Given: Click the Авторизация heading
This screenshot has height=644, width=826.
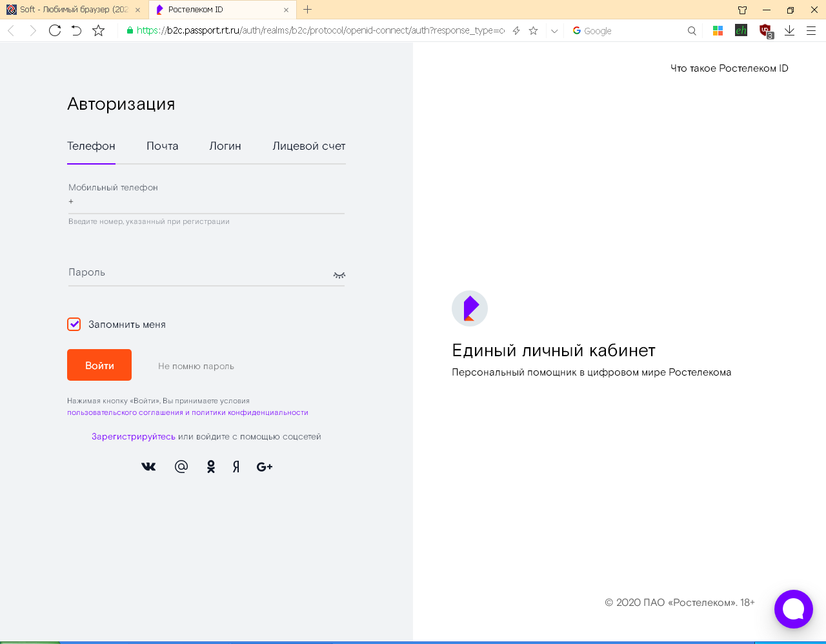Looking at the screenshot, I should 121,104.
